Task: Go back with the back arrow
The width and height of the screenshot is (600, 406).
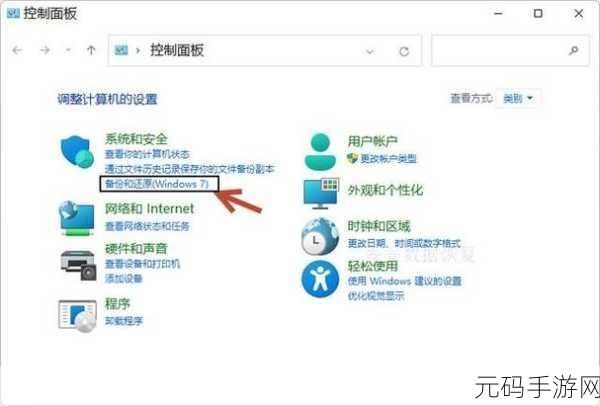Action: 17,50
